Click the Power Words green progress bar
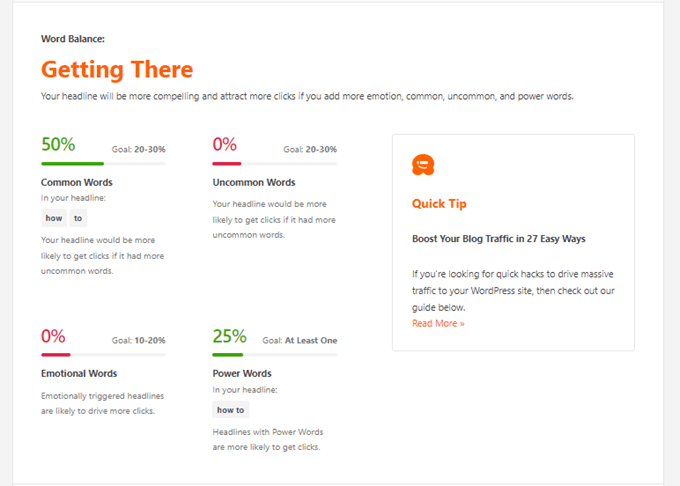The image size is (680, 486). click(228, 354)
